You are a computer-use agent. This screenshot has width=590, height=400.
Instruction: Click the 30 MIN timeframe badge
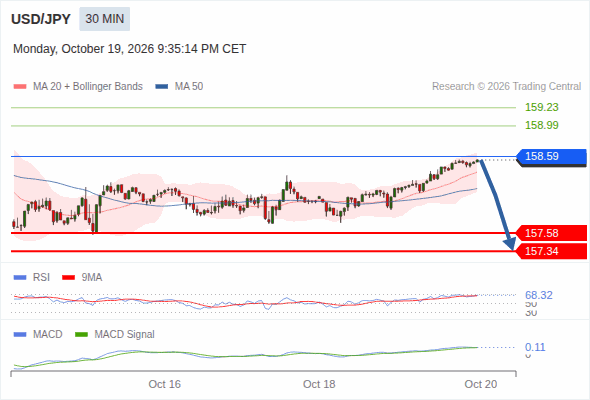tap(105, 19)
